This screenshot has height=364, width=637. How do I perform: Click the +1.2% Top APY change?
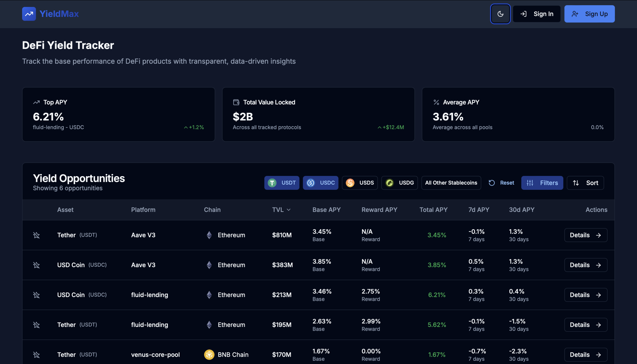point(194,127)
